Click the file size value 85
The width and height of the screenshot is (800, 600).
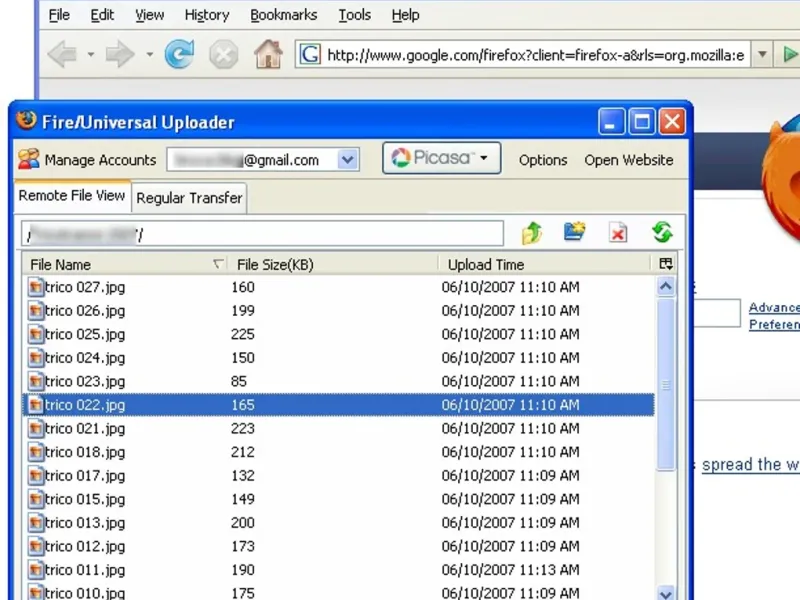point(238,381)
